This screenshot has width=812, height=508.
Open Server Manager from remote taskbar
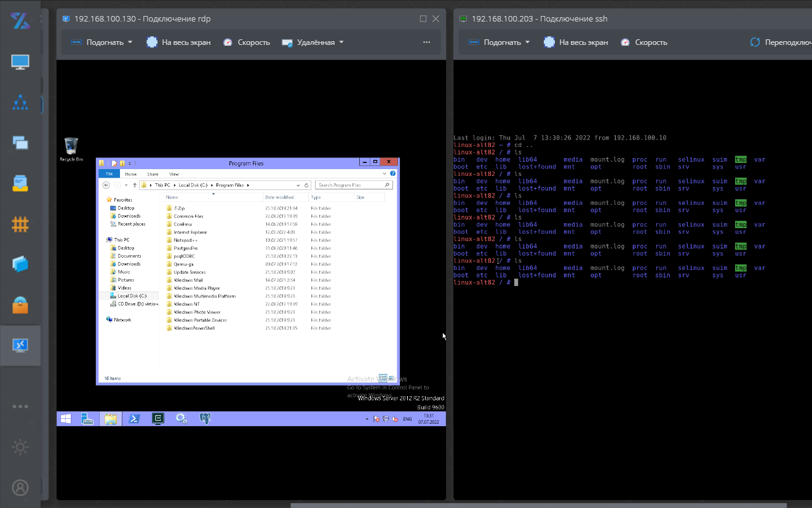pos(87,419)
